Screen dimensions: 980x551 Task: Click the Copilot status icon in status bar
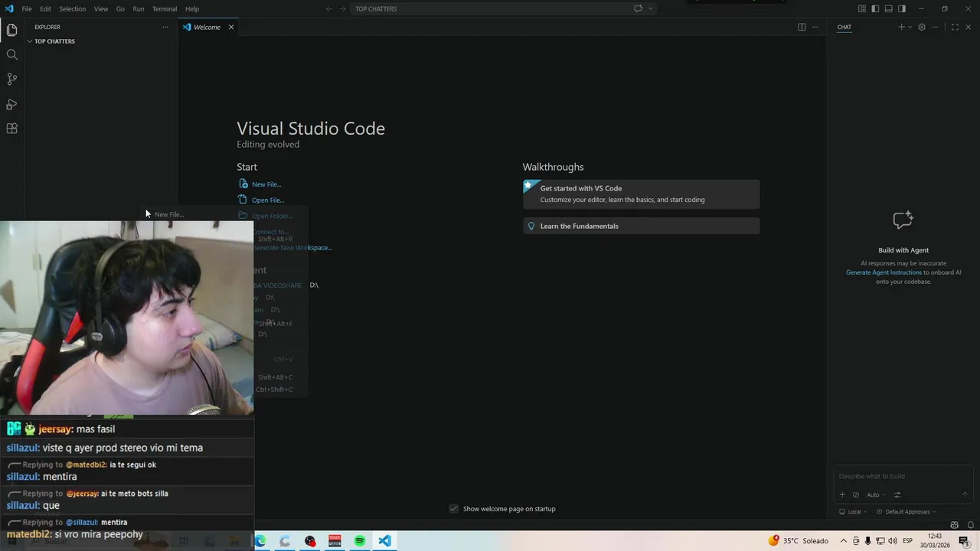tap(954, 525)
